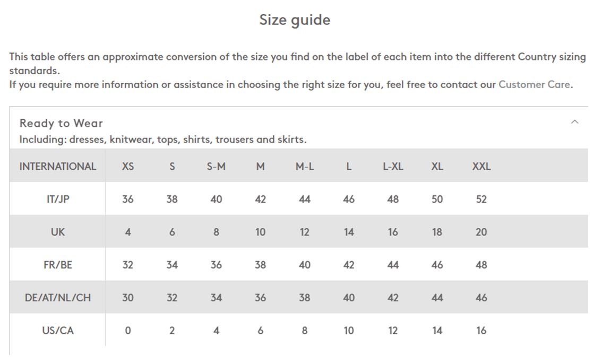This screenshot has height=364, width=603.
Task: Select the UK row label
Action: (58, 232)
